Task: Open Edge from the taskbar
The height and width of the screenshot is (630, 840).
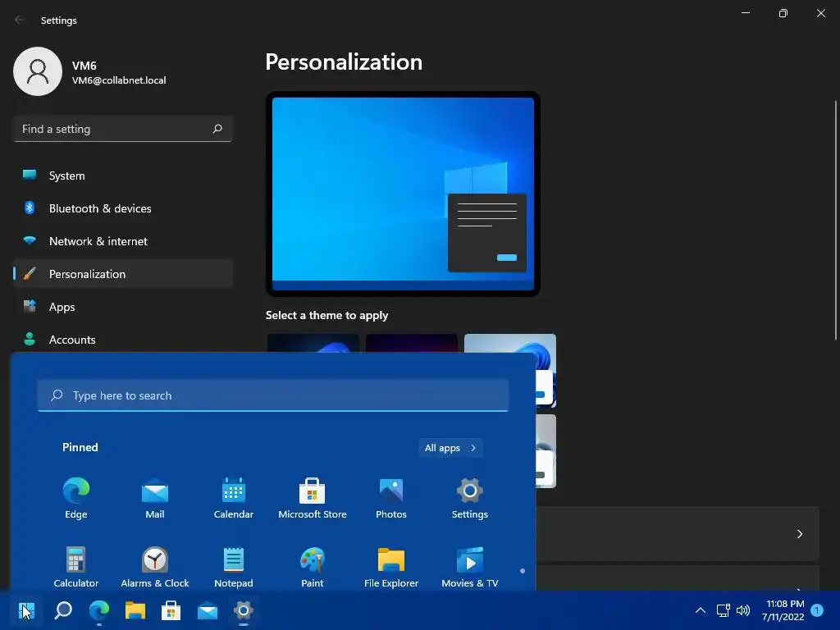Action: (99, 610)
